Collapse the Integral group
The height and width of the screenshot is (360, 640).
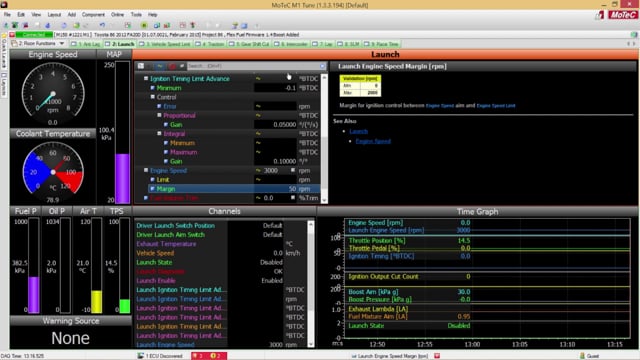coord(159,133)
